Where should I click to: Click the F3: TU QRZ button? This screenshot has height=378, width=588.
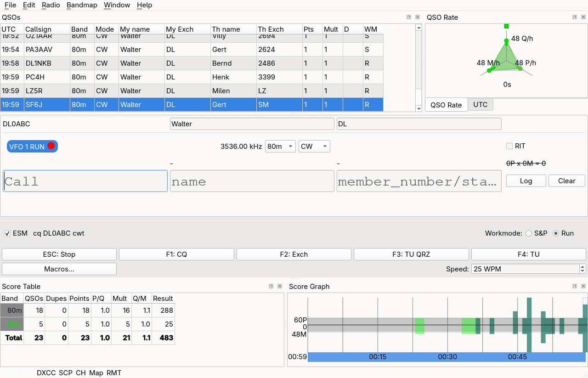(411, 254)
